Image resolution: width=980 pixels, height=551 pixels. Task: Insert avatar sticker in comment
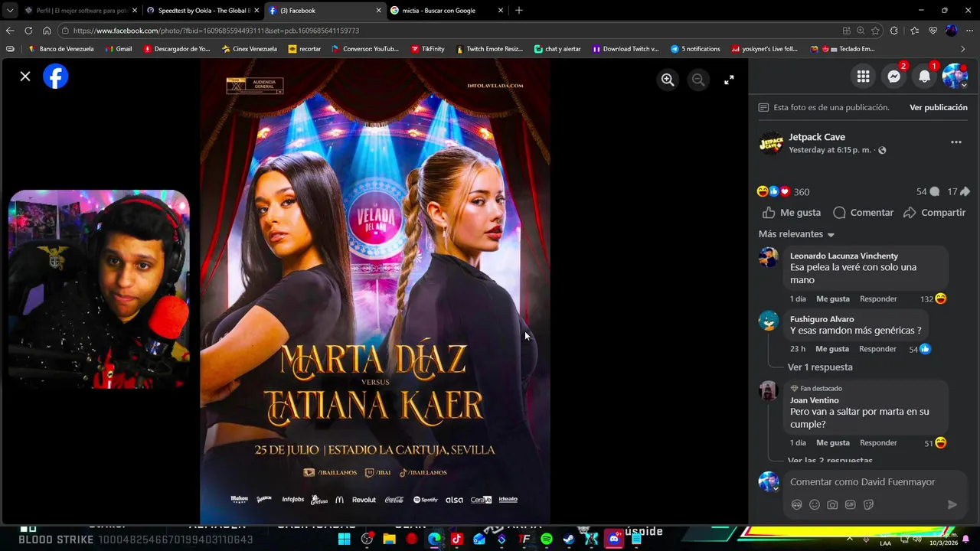796,505
